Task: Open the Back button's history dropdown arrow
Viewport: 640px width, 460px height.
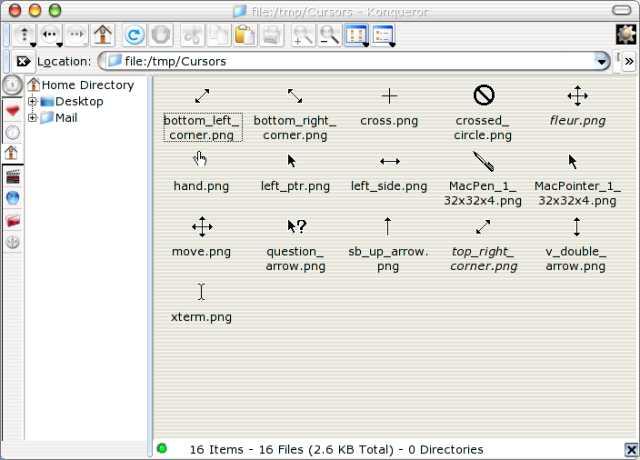Action: (x=59, y=44)
